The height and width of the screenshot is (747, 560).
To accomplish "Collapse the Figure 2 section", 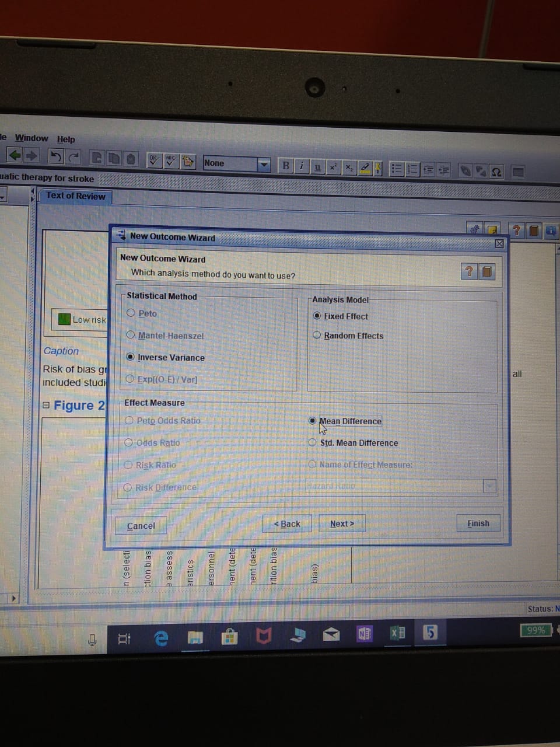I will click(x=47, y=406).
